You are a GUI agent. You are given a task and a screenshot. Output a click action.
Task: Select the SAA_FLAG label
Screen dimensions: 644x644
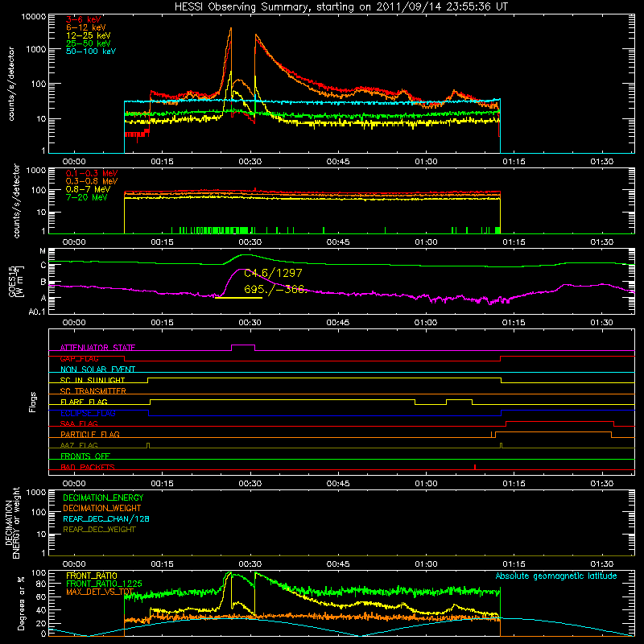click(79, 423)
